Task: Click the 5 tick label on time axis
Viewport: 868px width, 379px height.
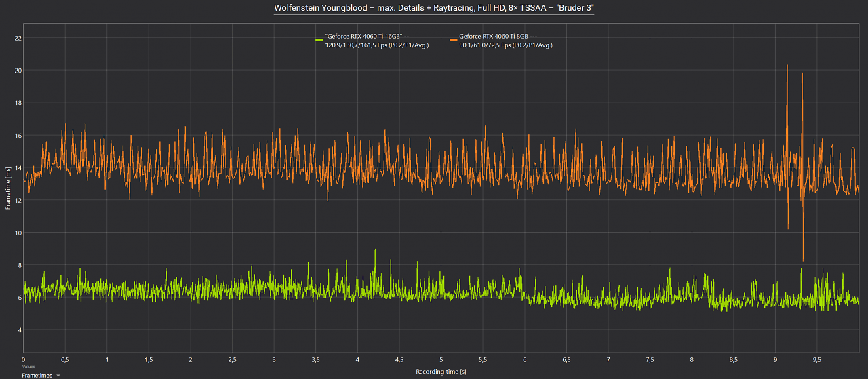Action: (x=441, y=359)
